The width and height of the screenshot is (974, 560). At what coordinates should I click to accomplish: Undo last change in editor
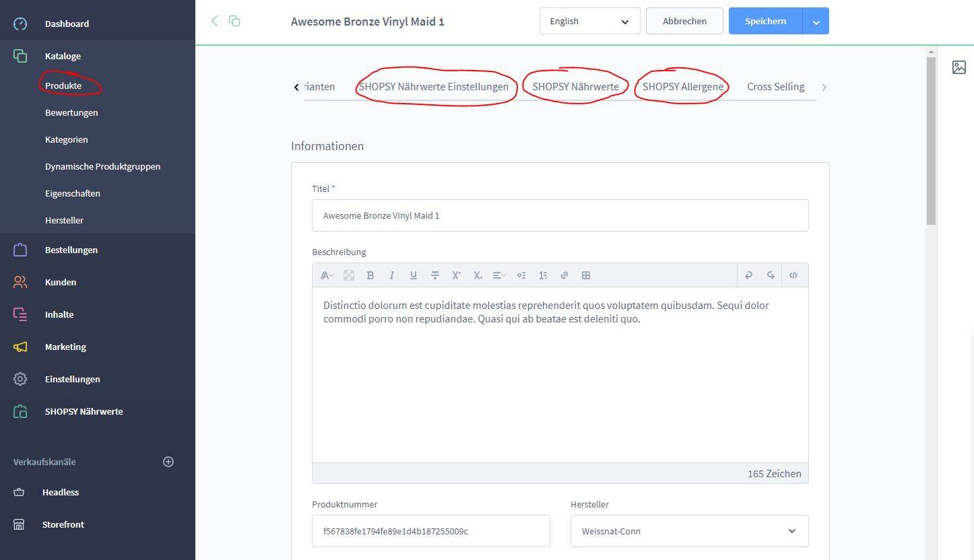748,275
